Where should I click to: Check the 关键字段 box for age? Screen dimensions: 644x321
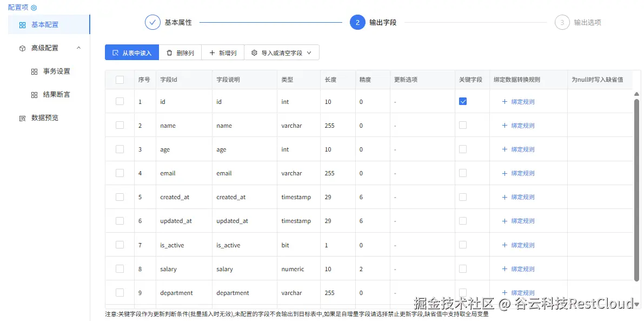pyautogui.click(x=463, y=149)
